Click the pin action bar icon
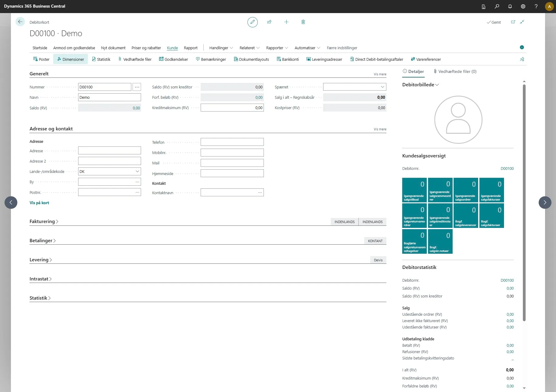Screen dimensions: 556x392 click(522, 59)
